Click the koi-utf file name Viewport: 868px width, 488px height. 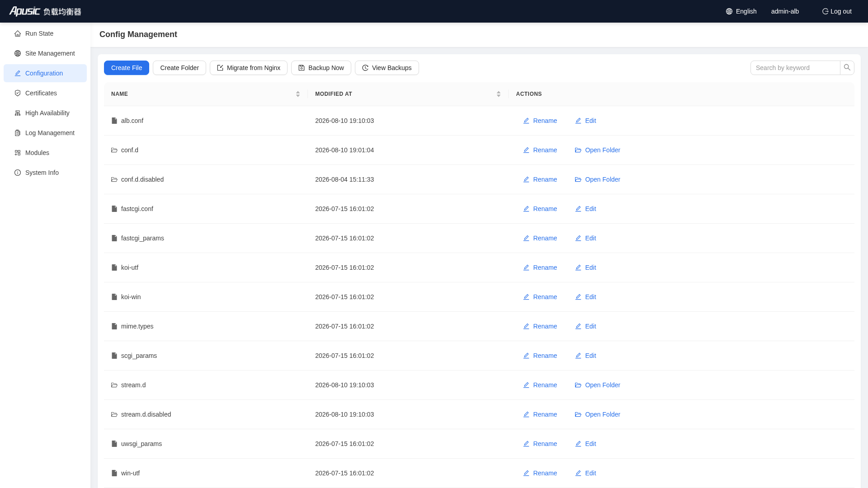[130, 267]
